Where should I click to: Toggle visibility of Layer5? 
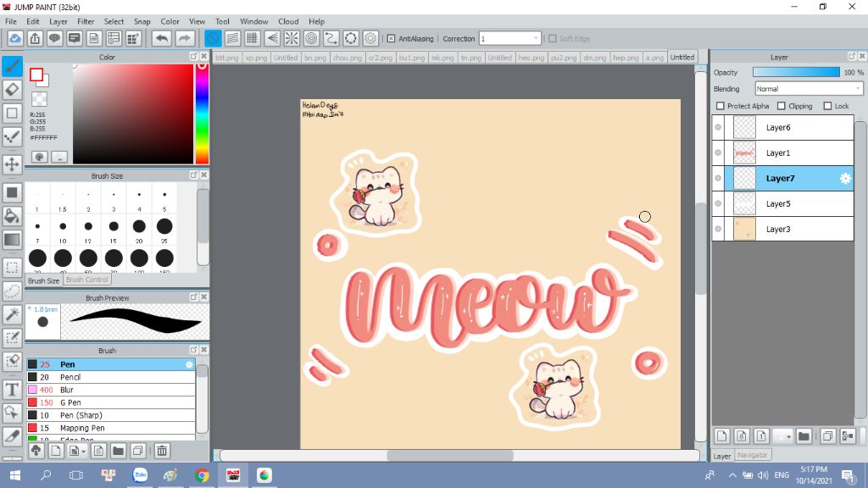[718, 203]
